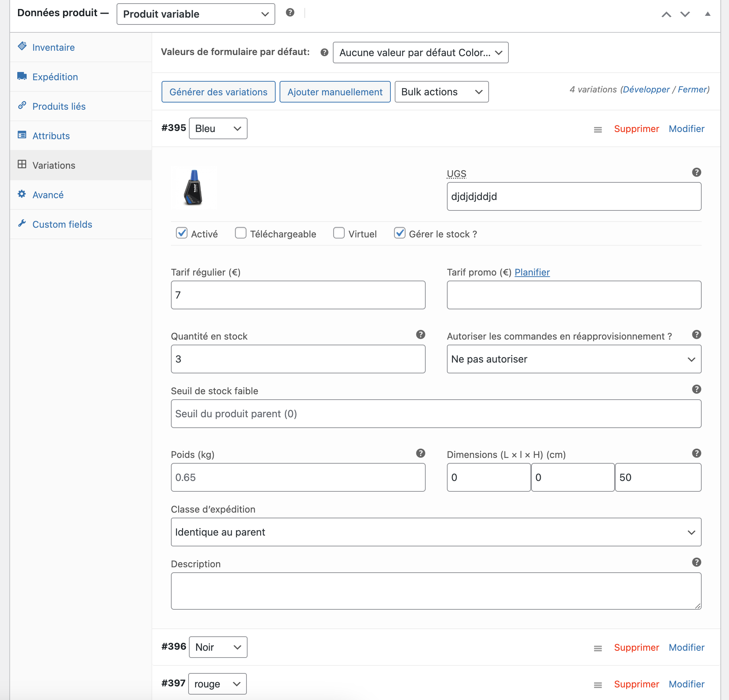
Task: Click help icon for Quantité en stock
Action: 420,335
